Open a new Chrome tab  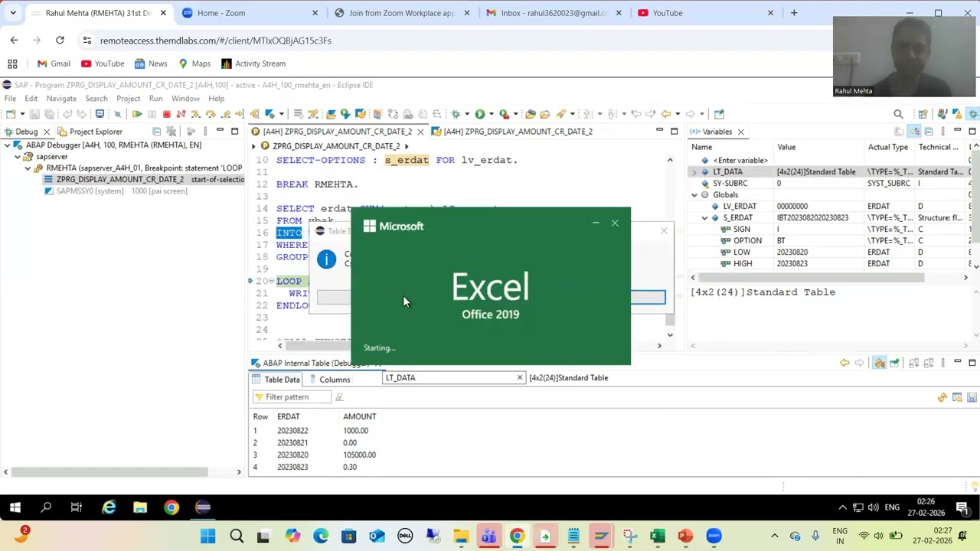pos(794,13)
